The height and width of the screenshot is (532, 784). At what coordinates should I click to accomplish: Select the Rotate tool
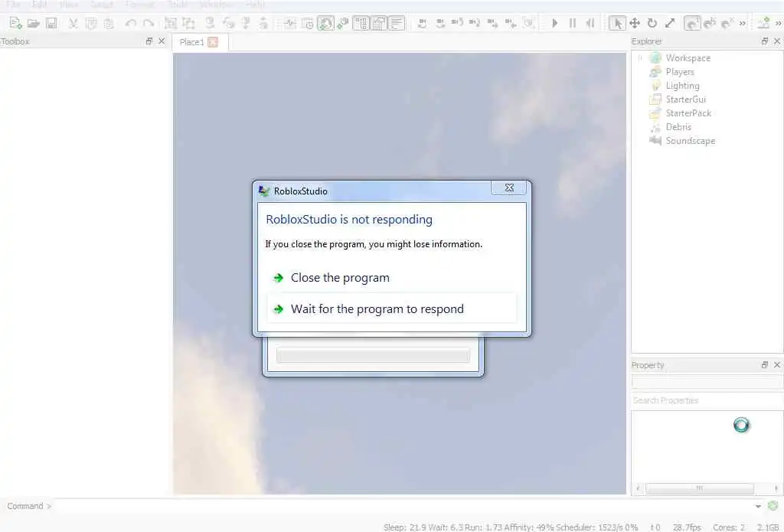(x=652, y=23)
